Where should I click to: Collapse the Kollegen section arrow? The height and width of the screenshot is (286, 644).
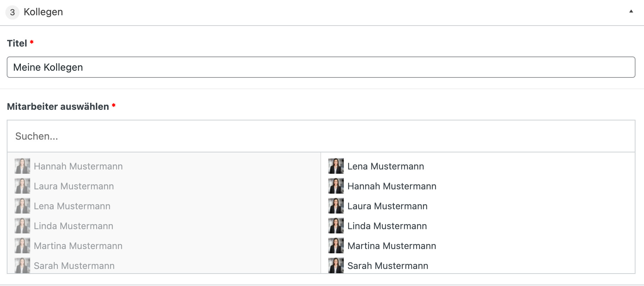click(631, 11)
